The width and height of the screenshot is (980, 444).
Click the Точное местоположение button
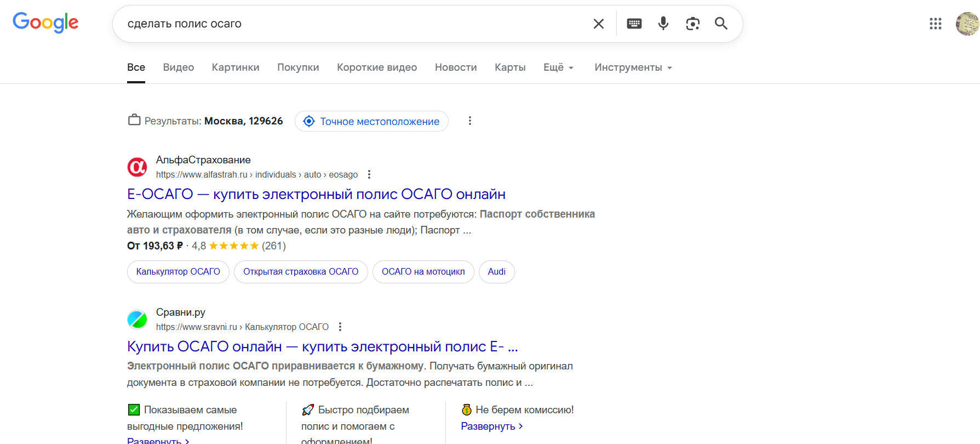[x=371, y=121]
